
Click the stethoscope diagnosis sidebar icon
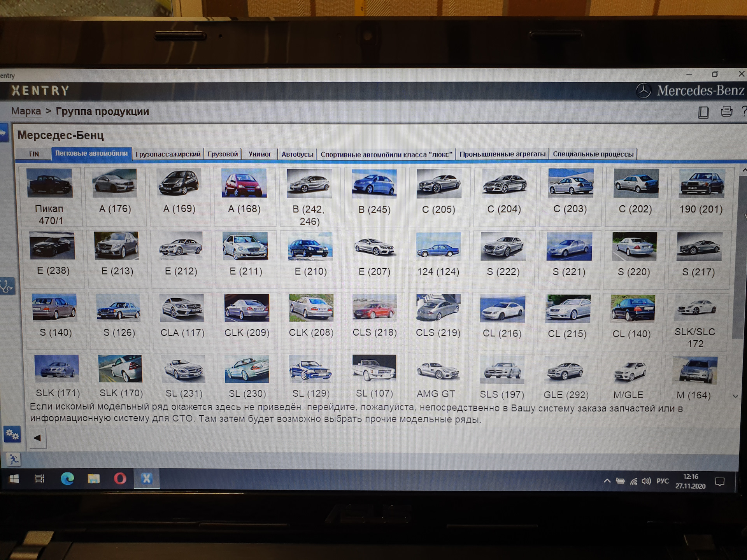(x=7, y=286)
